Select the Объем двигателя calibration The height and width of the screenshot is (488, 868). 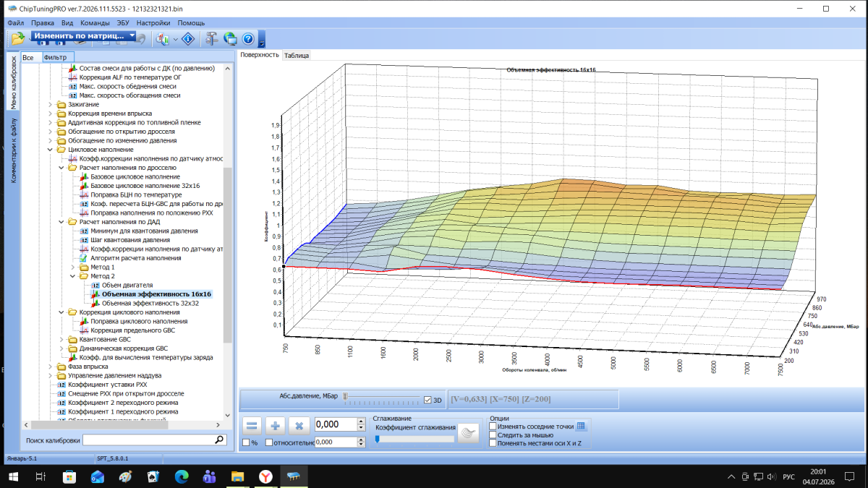[127, 286]
